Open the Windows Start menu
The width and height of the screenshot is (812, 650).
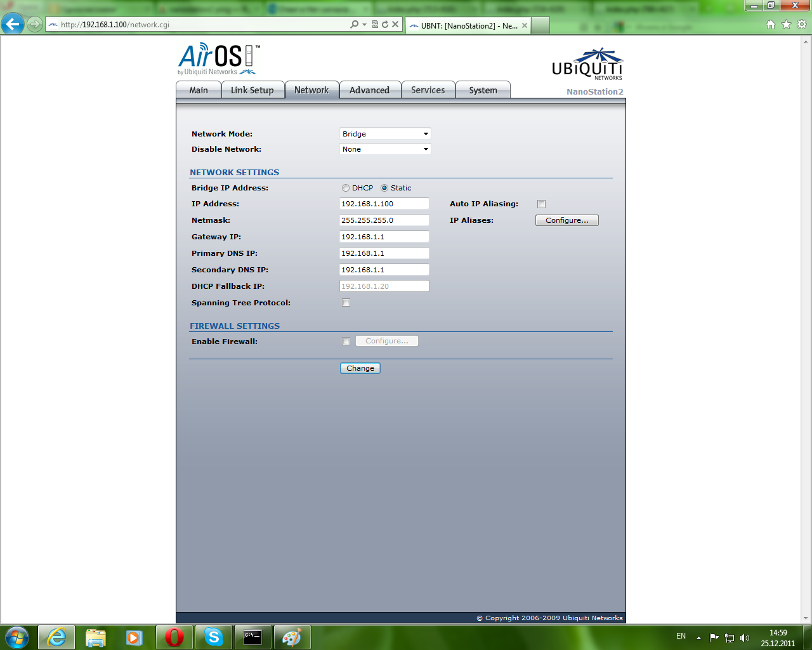[16, 637]
